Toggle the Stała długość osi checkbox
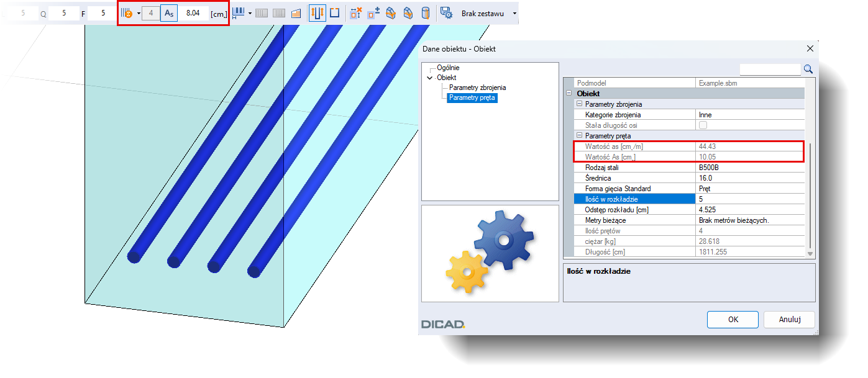This screenshot has height=378, width=868. 703,125
